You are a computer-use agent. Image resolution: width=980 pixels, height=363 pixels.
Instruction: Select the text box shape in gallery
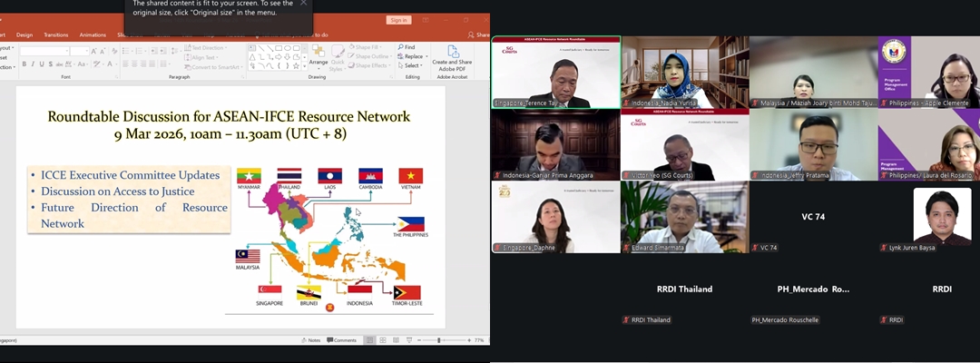252,47
